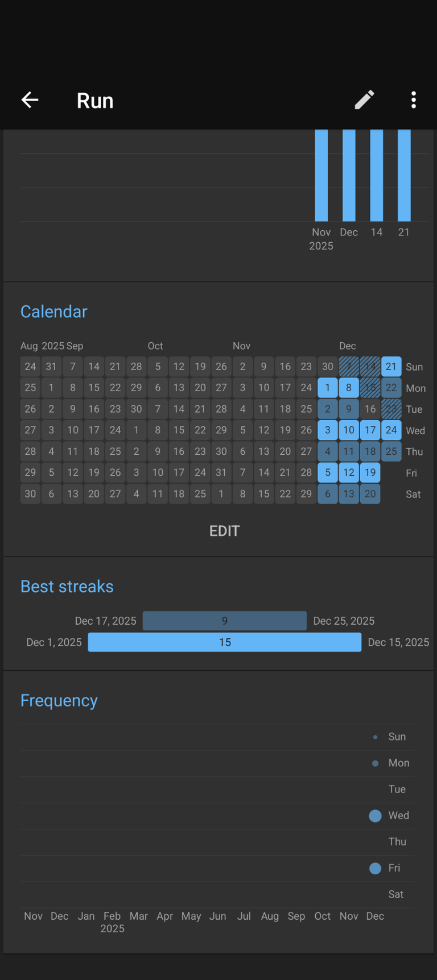Image resolution: width=437 pixels, height=980 pixels.
Task: Tap the back arrow to leave Run habit
Action: (x=29, y=99)
